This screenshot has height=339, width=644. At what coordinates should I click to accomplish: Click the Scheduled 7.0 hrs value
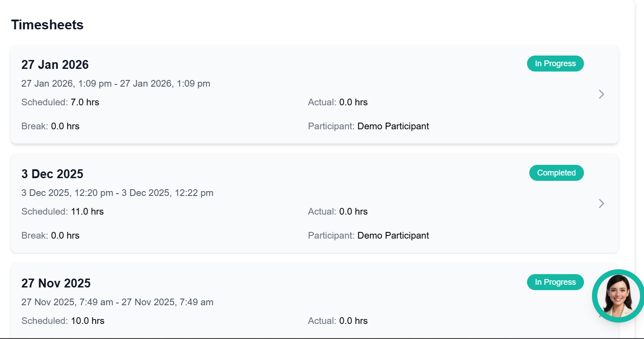click(85, 102)
